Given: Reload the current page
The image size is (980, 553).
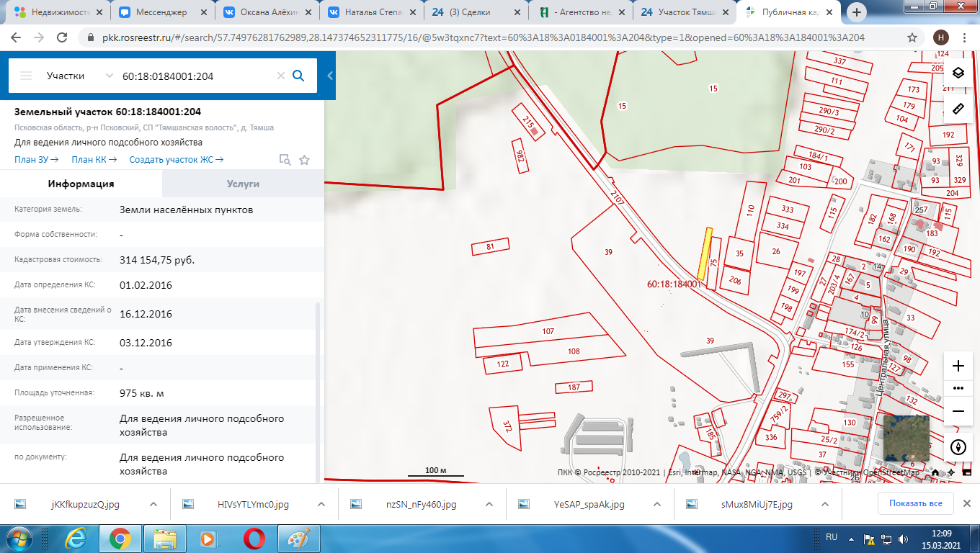Looking at the screenshot, I should tap(62, 37).
